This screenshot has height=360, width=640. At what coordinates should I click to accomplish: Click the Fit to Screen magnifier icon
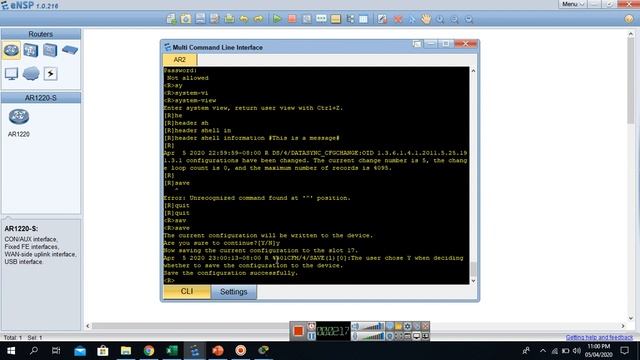(x=469, y=19)
